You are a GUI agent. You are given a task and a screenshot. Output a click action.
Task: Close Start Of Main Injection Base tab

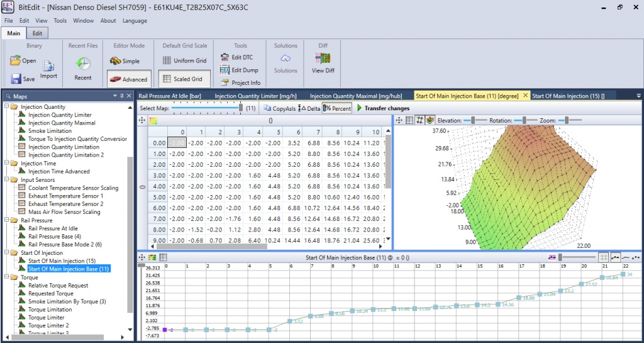[525, 96]
